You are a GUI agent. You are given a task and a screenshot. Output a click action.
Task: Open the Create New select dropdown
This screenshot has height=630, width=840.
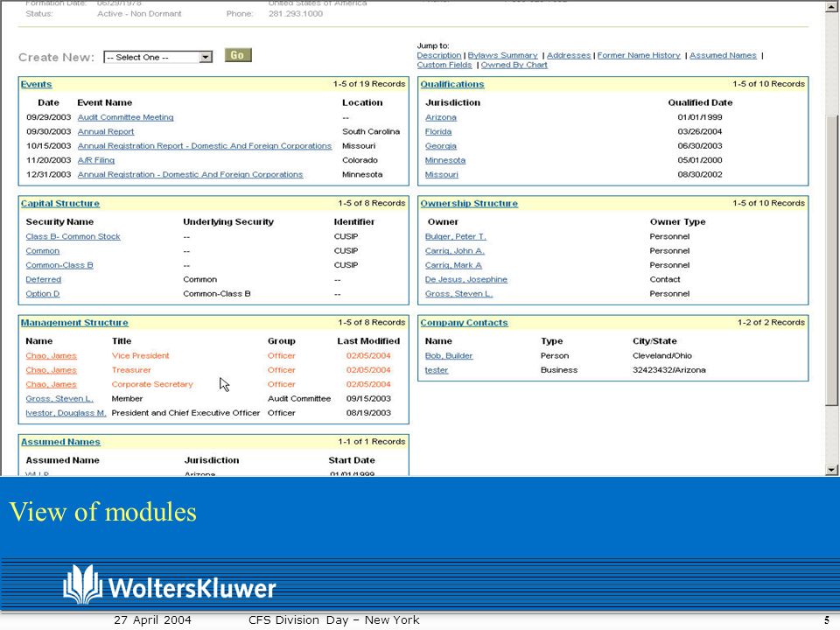158,58
